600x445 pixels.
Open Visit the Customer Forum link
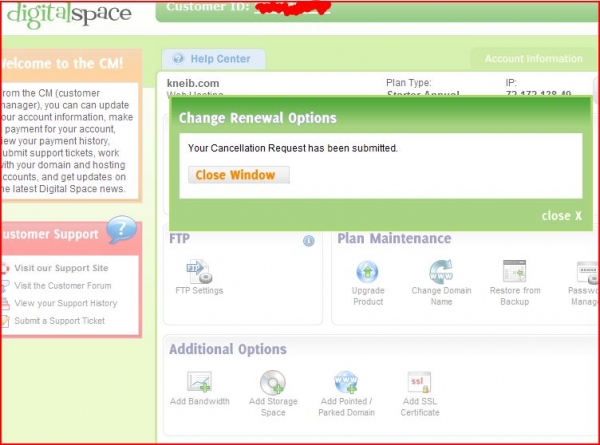[62, 285]
